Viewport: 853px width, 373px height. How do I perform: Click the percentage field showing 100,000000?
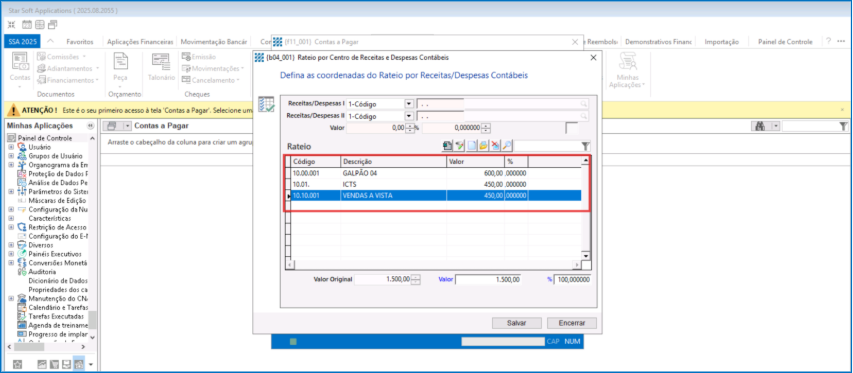click(x=572, y=279)
